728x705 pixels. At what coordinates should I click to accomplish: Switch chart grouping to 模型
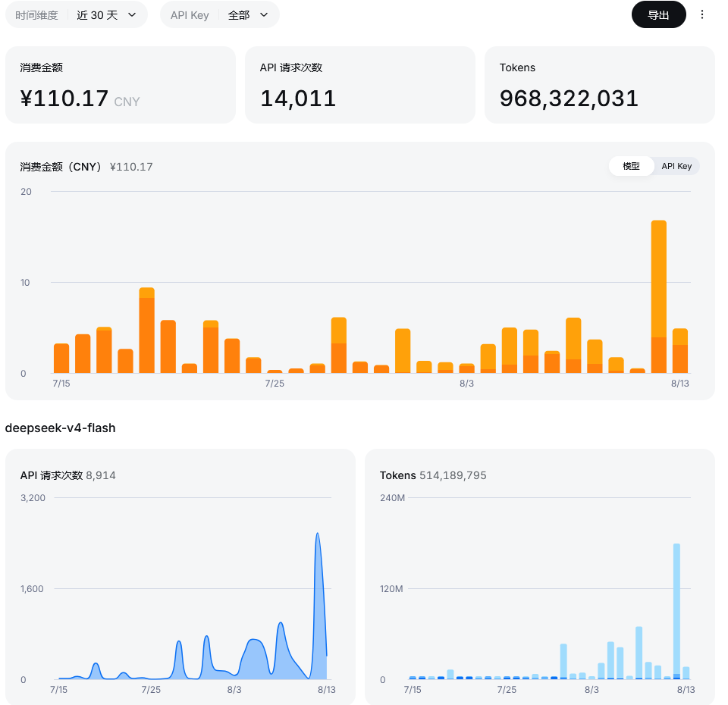point(631,166)
